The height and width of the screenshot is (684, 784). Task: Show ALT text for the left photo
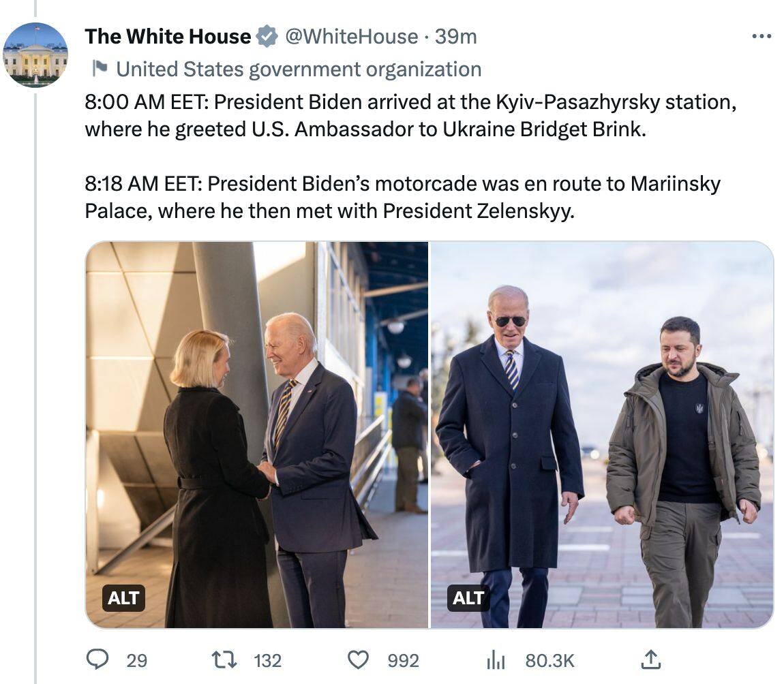[124, 598]
